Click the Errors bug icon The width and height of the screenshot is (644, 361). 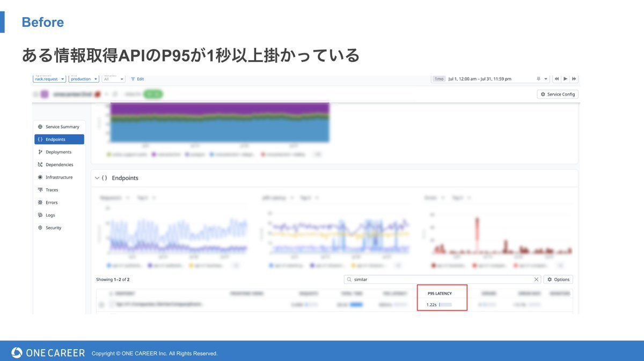(x=40, y=202)
